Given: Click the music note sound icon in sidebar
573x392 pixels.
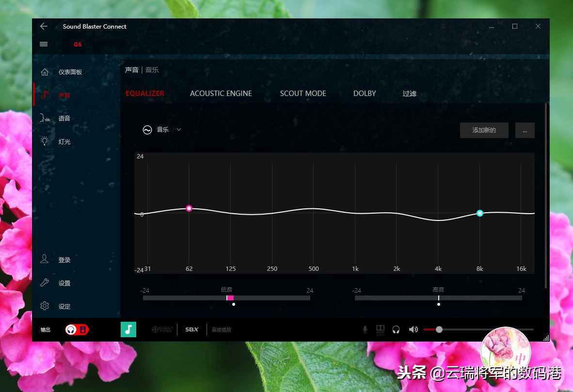Looking at the screenshot, I should [45, 95].
